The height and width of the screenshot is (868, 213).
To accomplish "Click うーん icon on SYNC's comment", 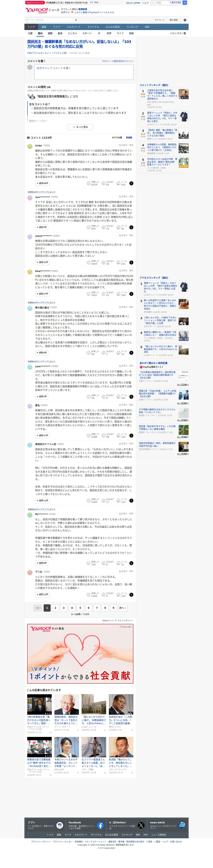I will pos(119,183).
